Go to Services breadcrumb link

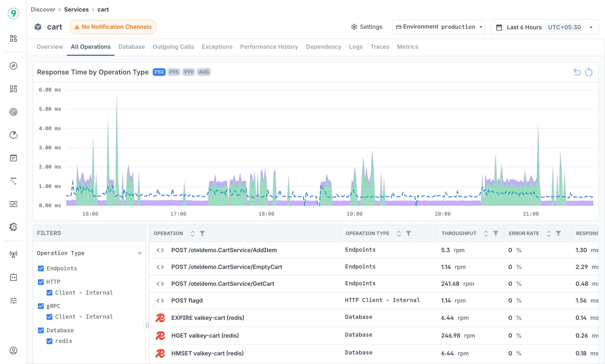click(x=76, y=10)
